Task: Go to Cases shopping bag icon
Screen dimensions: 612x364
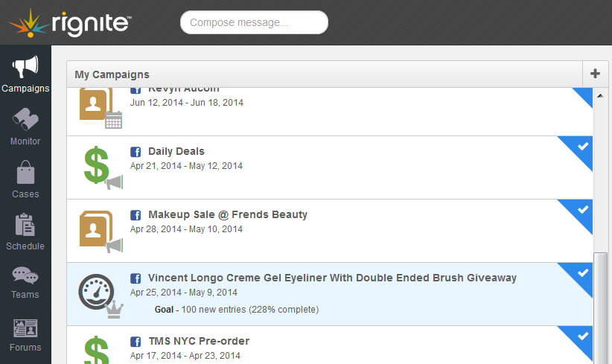Action: point(25,172)
